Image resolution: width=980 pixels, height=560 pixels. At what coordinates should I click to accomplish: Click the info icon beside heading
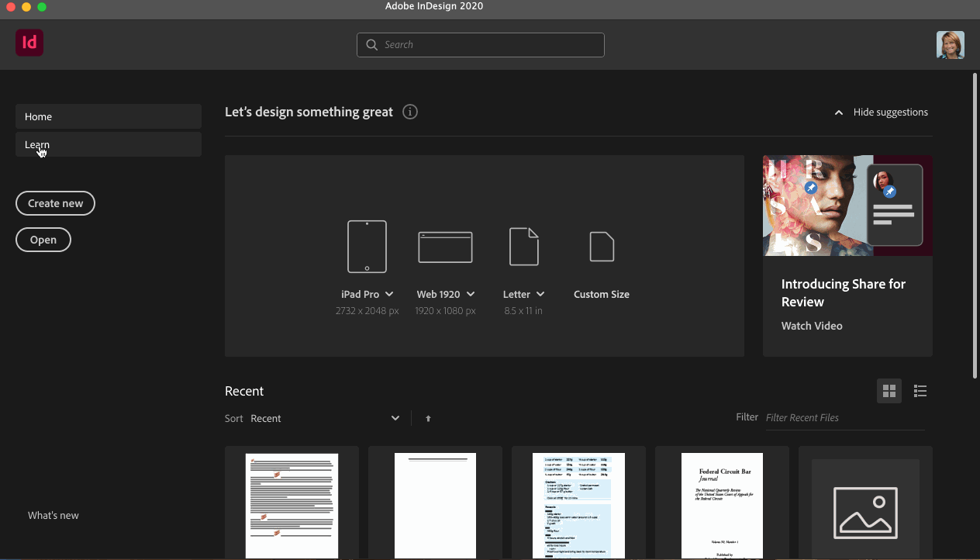click(410, 112)
